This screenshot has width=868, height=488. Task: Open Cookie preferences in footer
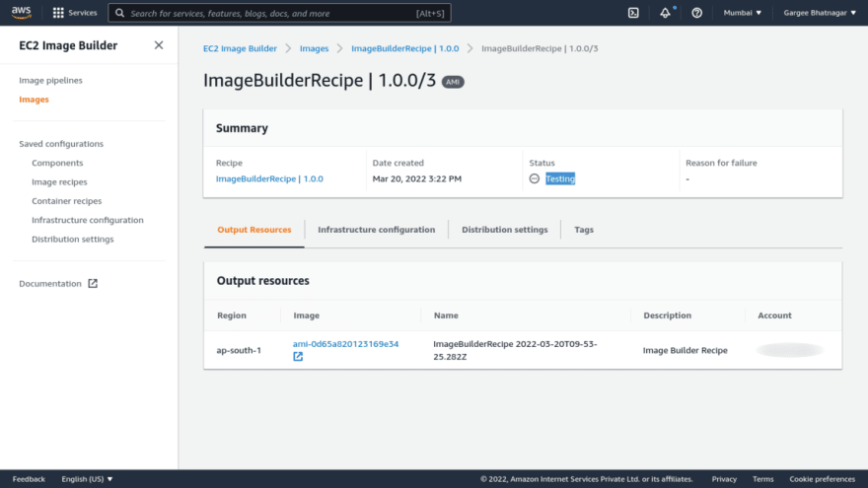coord(822,479)
